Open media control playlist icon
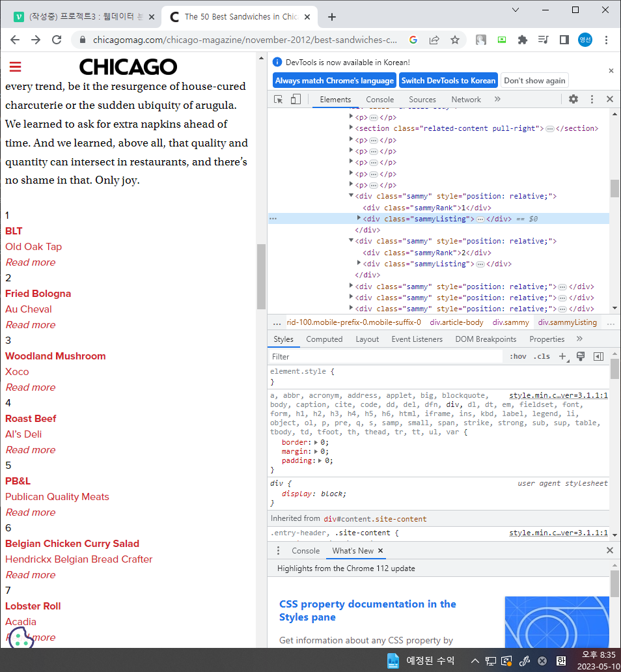This screenshot has height=672, width=621. (544, 40)
